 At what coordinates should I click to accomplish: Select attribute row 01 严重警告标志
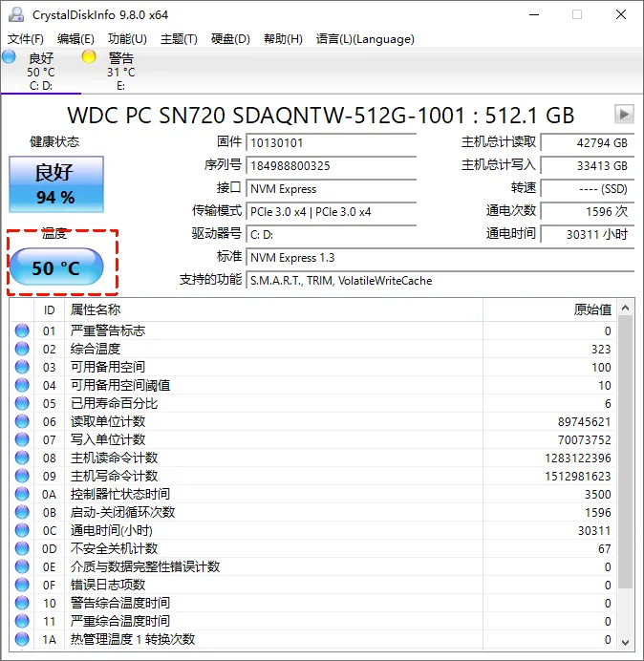click(313, 330)
